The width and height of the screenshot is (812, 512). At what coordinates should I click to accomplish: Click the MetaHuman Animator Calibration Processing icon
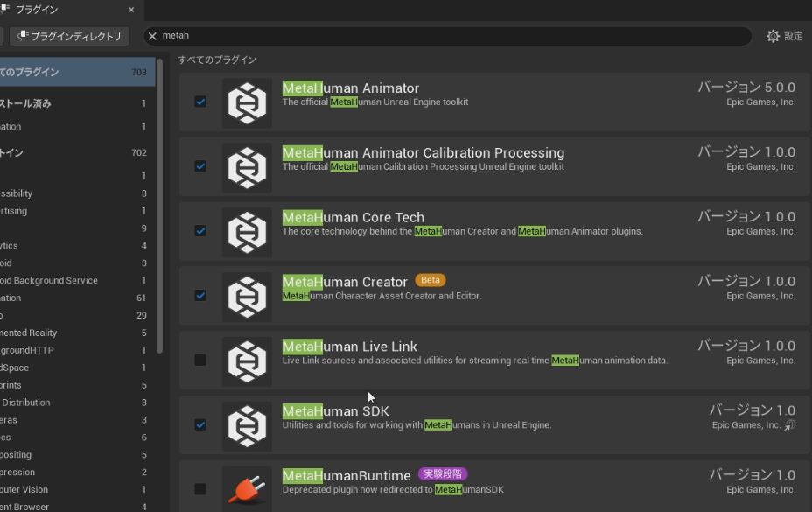point(247,167)
